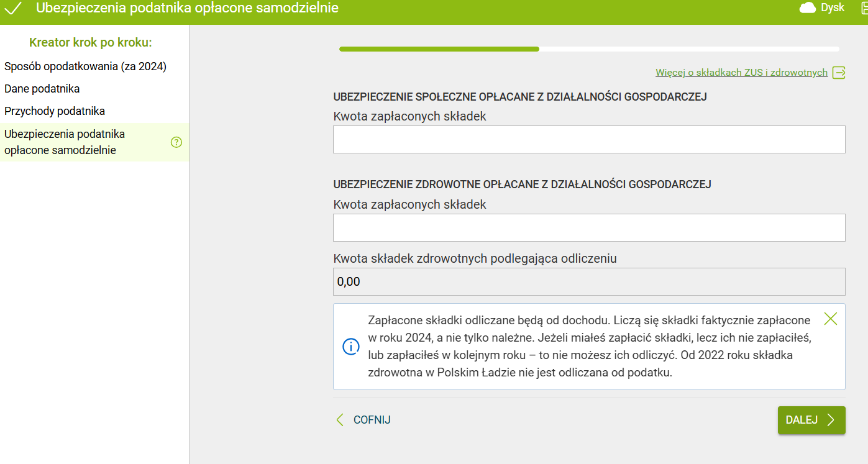Click the deductible health contributions field showing 0,00

(588, 282)
